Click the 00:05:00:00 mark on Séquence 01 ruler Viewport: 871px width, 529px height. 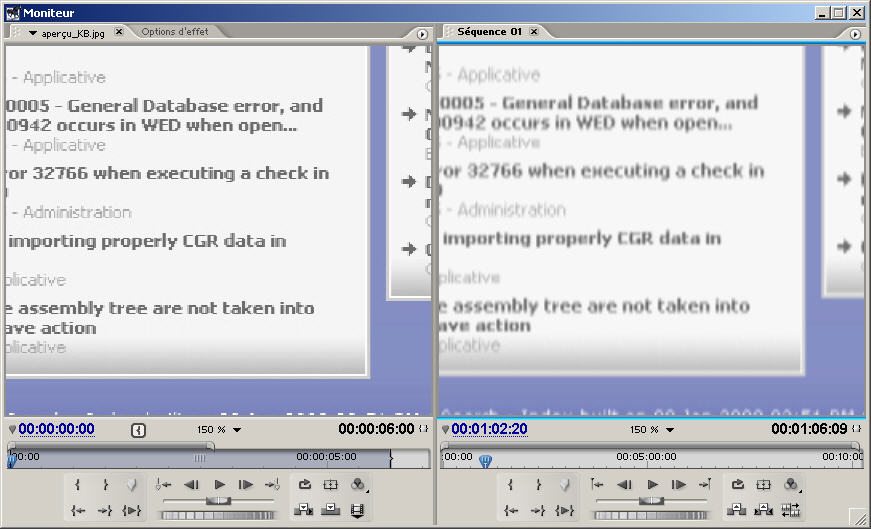pos(647,457)
